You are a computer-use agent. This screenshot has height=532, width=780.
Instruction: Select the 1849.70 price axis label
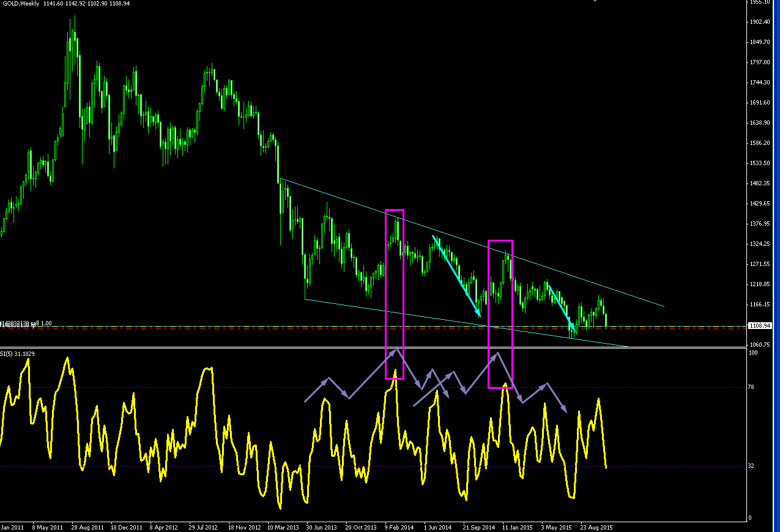760,42
